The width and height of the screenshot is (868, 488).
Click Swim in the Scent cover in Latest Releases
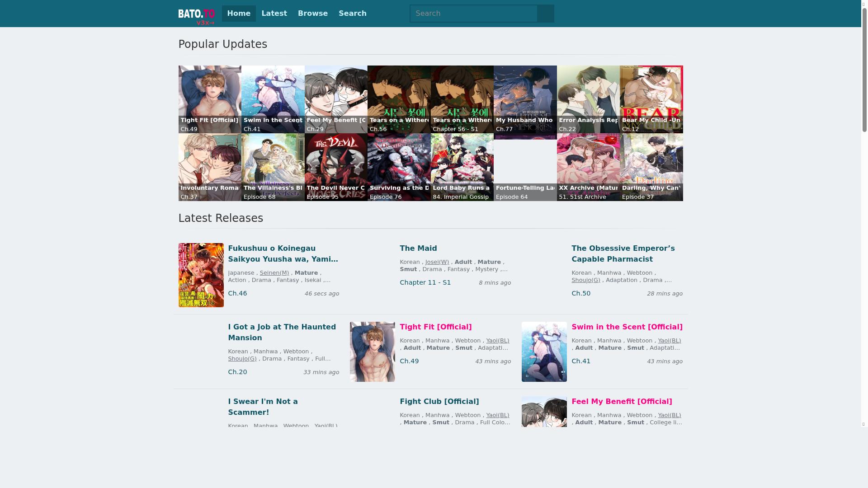pos(544,352)
